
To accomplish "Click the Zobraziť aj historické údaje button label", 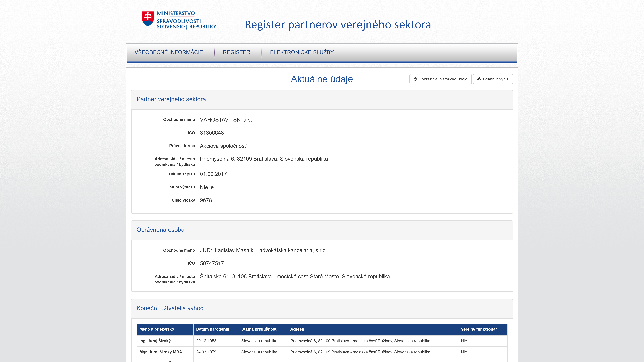I will 443,79.
